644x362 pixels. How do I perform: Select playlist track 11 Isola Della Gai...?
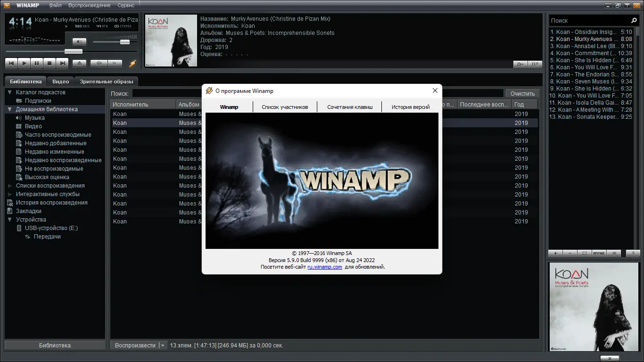point(591,103)
